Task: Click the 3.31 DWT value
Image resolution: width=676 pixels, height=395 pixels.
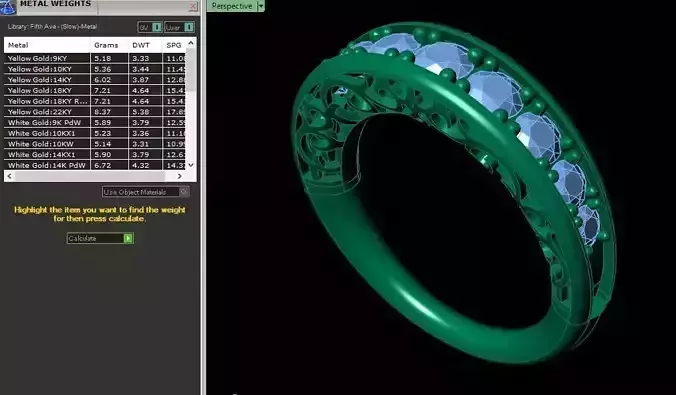Action: point(141,144)
